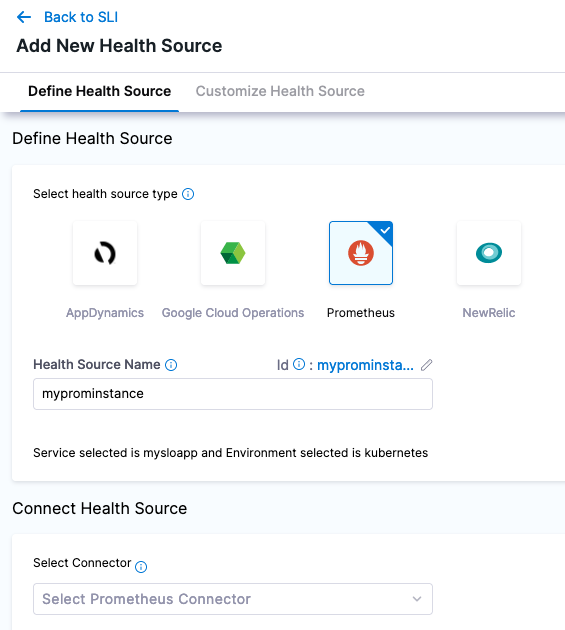This screenshot has width=565, height=630.
Task: Click the Google Cloud Operations label
Action: (x=233, y=313)
